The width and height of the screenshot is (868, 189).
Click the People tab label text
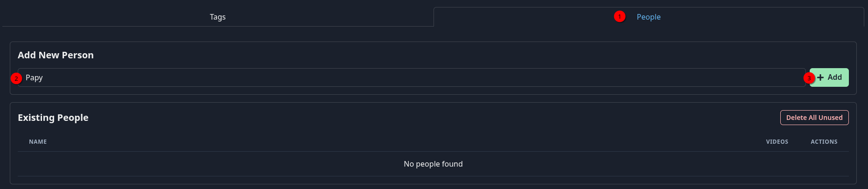pyautogui.click(x=649, y=17)
